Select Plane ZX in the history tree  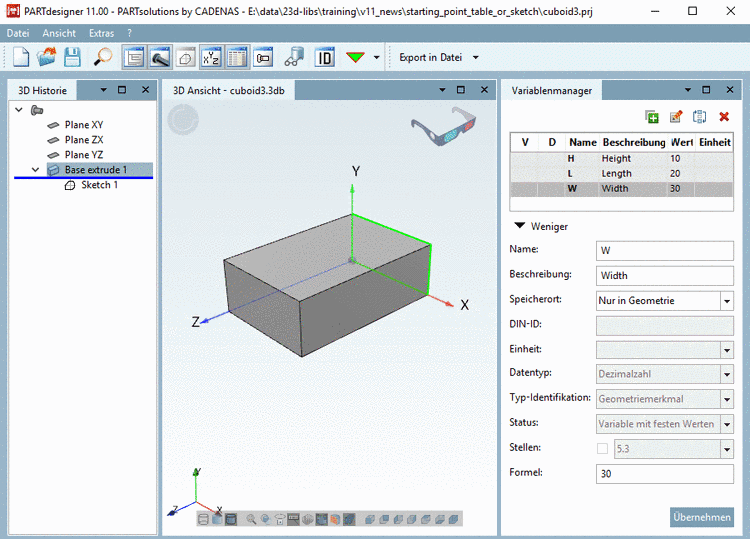84,140
